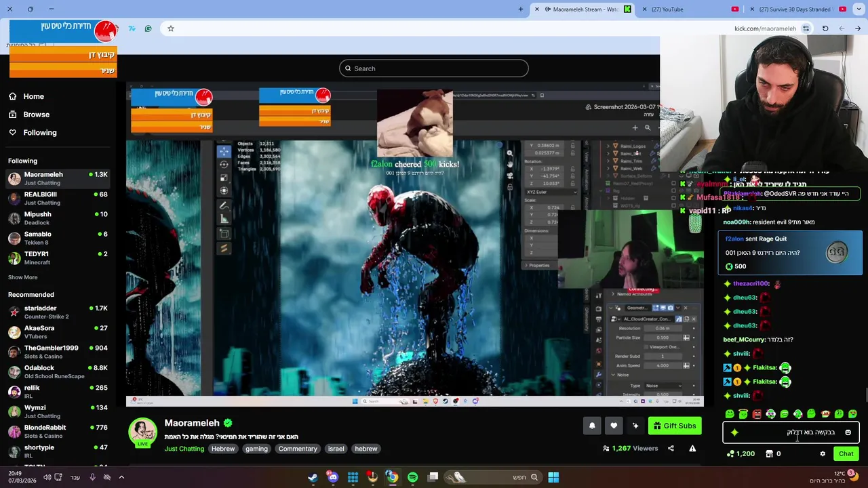Expand hidden system tray icons

coord(121,477)
